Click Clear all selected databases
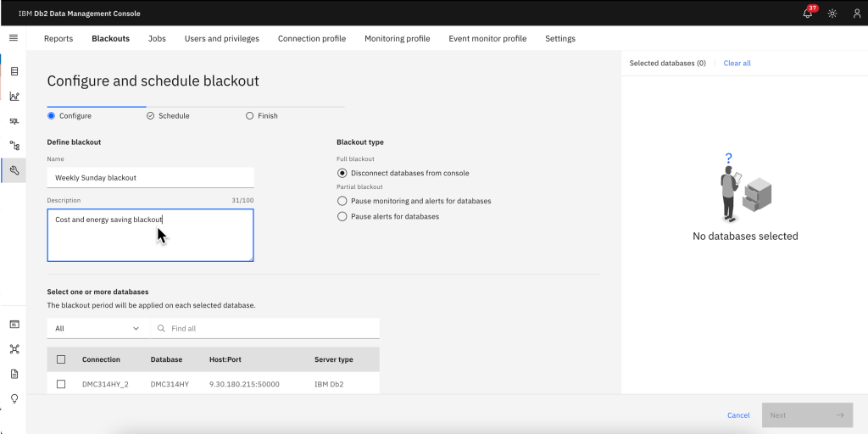This screenshot has height=434, width=868. coord(737,63)
